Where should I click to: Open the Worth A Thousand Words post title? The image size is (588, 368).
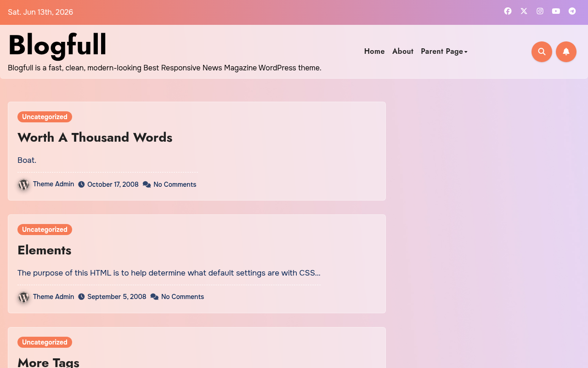tap(95, 137)
